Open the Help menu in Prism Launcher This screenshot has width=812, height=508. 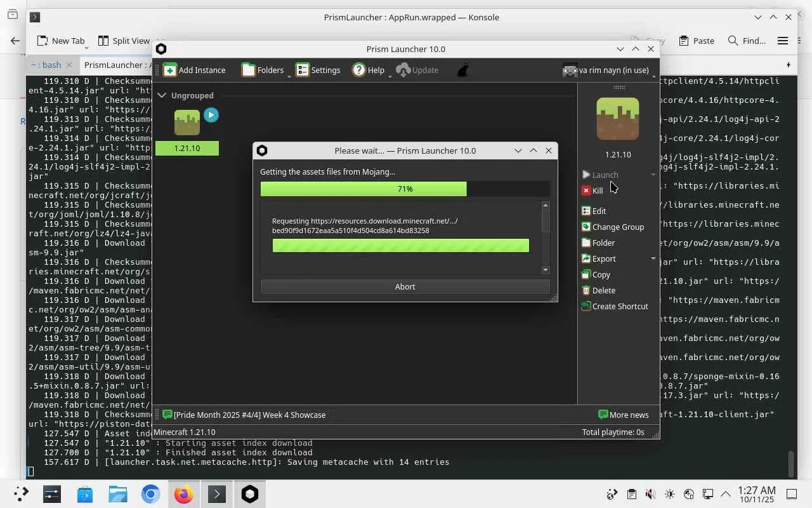click(369, 70)
